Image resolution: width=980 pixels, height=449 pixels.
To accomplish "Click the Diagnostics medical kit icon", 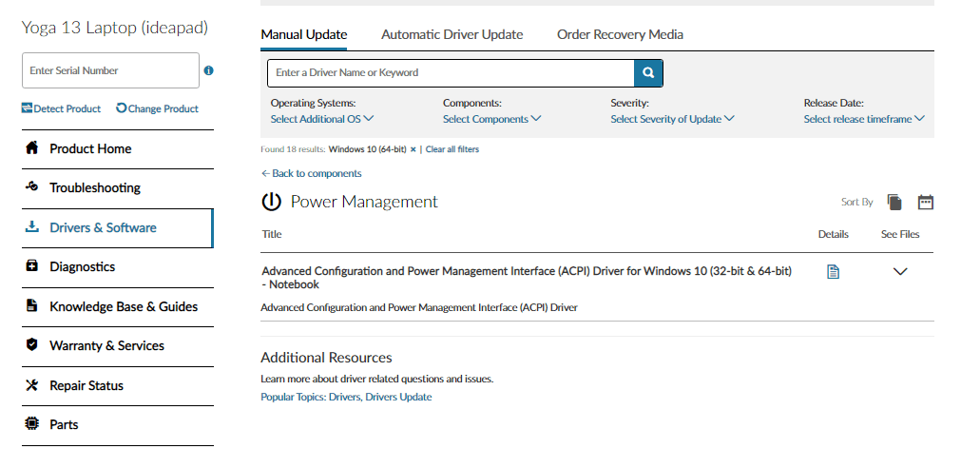I will (32, 266).
